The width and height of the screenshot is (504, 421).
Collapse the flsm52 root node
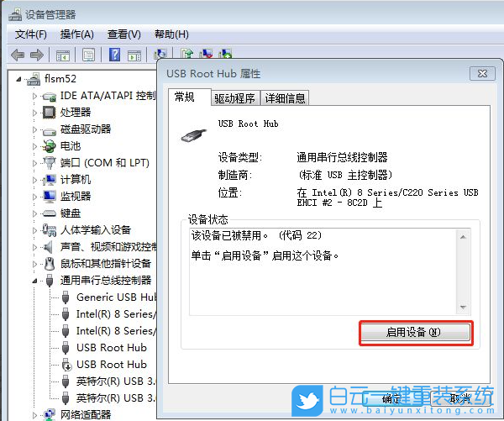tap(18, 79)
